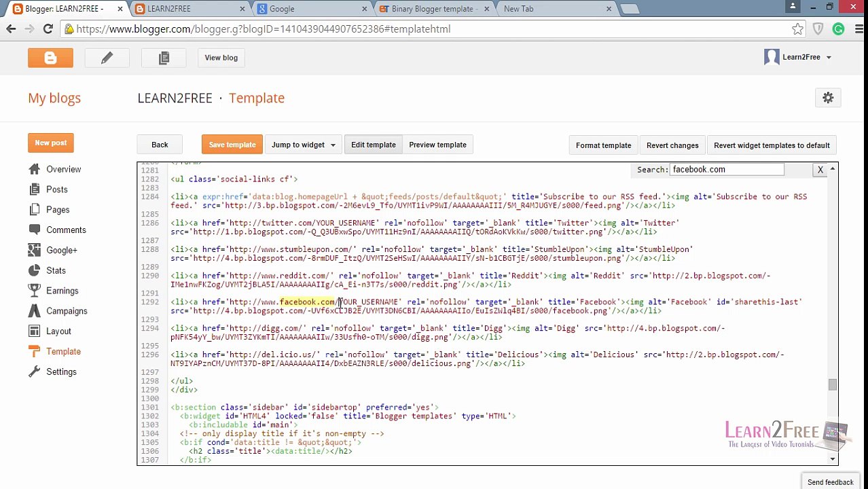Image resolution: width=868 pixels, height=489 pixels.
Task: Open the Stats section
Action: (56, 270)
